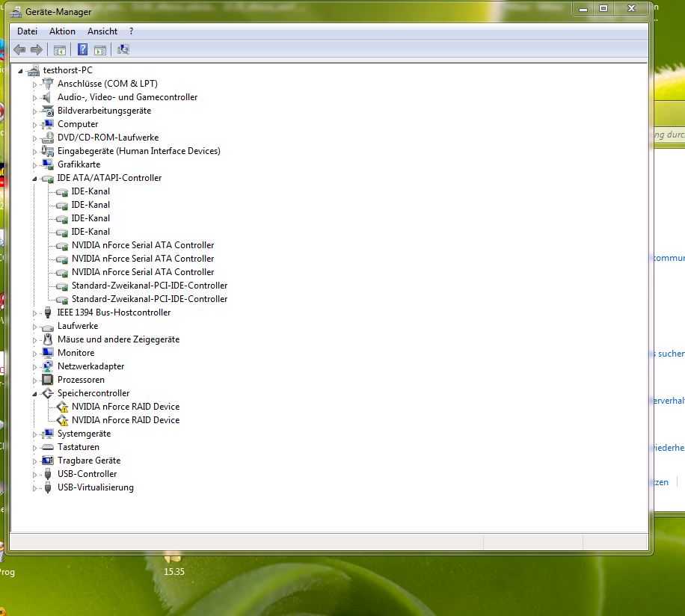This screenshot has width=685, height=616.
Task: Collapse the testhorst-PC root node
Action: pyautogui.click(x=20, y=71)
